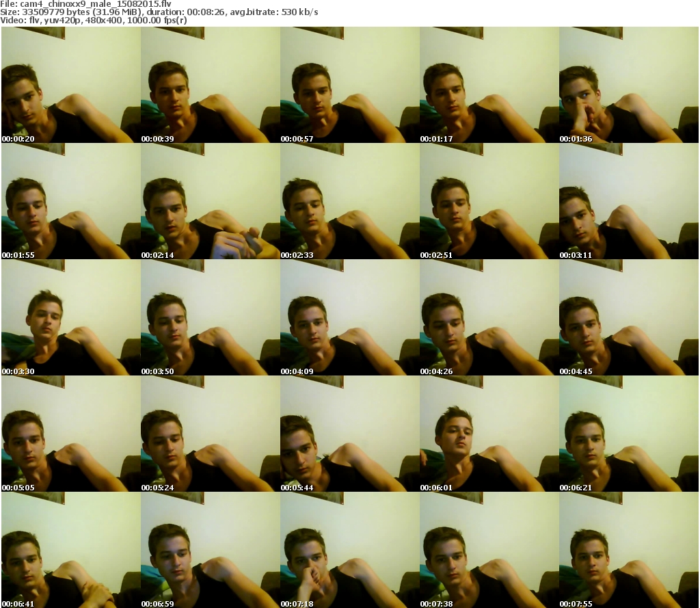Select the thumbnail timestamped 00:05:44

pyautogui.click(x=349, y=434)
